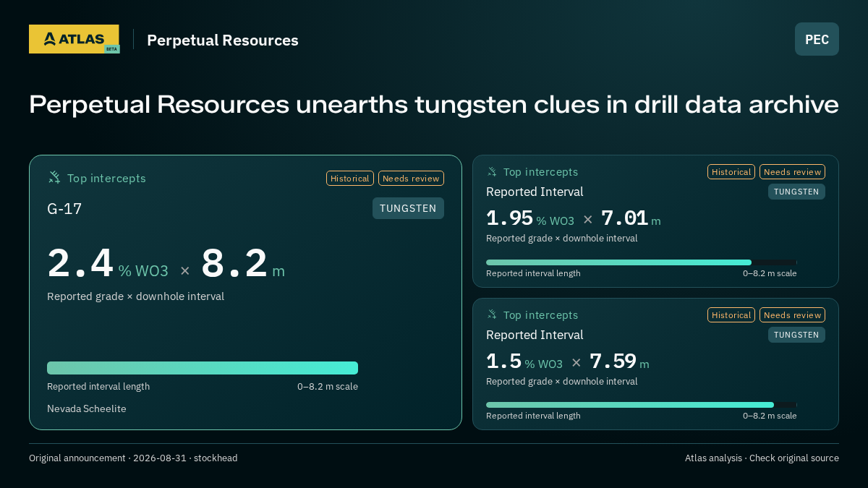Image resolution: width=868 pixels, height=488 pixels.
Task: Click Needs review tag on G-17 card
Action: coord(411,178)
